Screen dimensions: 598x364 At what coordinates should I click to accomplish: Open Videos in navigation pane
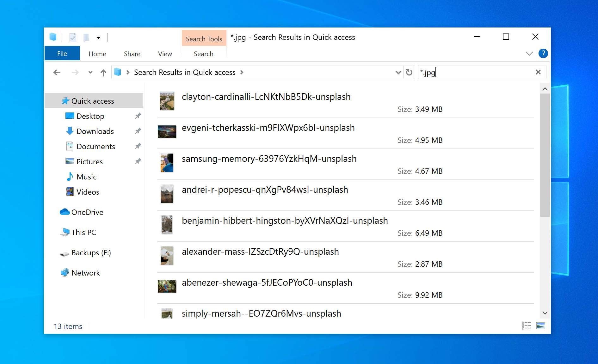pyautogui.click(x=88, y=192)
